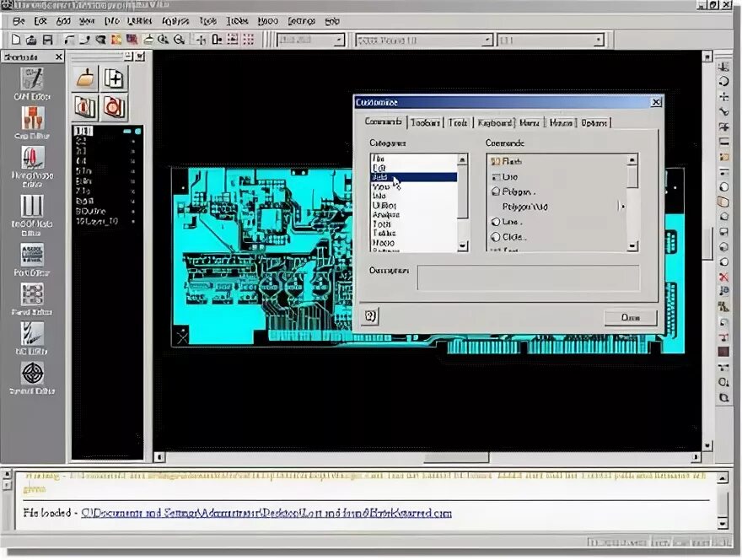
Task: Select the File category
Action: click(414, 159)
